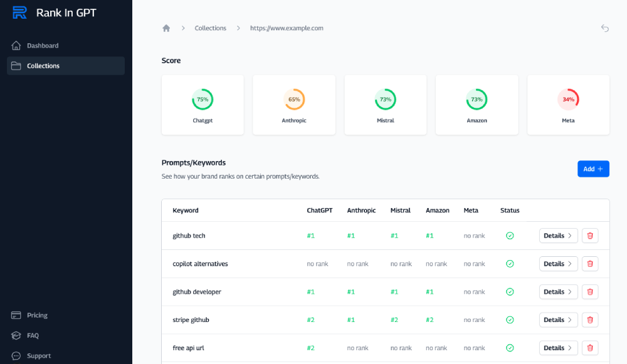Click the Meta column header
The image size is (627, 364).
pyautogui.click(x=471, y=211)
